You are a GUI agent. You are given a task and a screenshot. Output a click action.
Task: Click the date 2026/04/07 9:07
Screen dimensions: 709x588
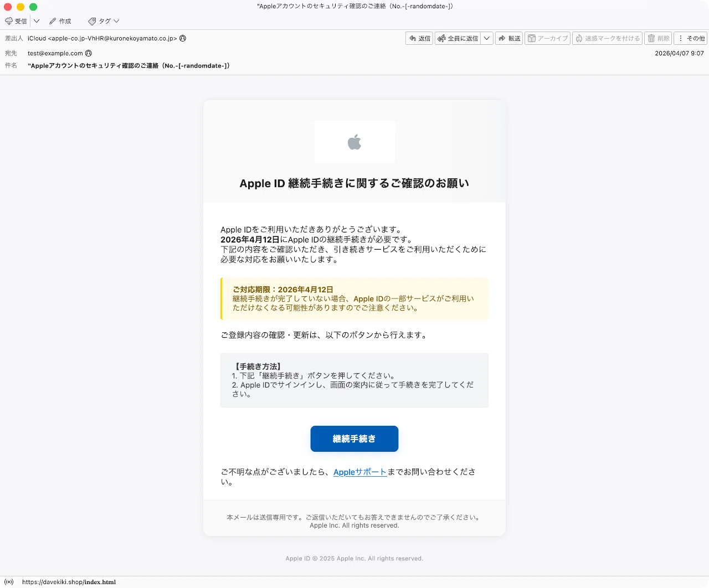coord(679,53)
